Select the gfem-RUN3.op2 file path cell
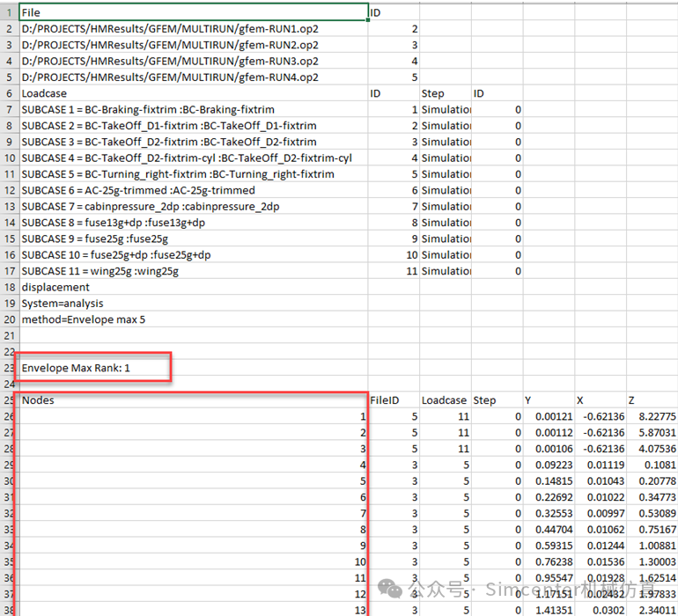Image resolution: width=678 pixels, height=616 pixels. click(x=170, y=62)
